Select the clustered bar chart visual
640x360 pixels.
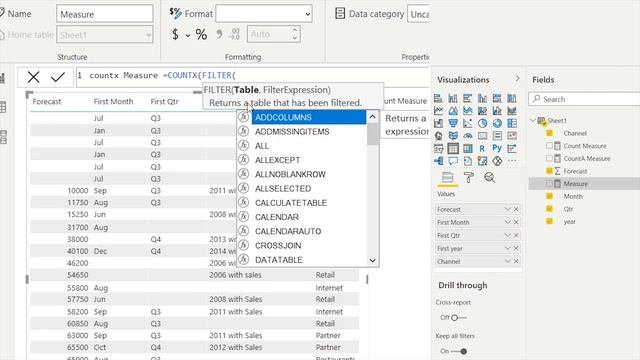point(468,98)
